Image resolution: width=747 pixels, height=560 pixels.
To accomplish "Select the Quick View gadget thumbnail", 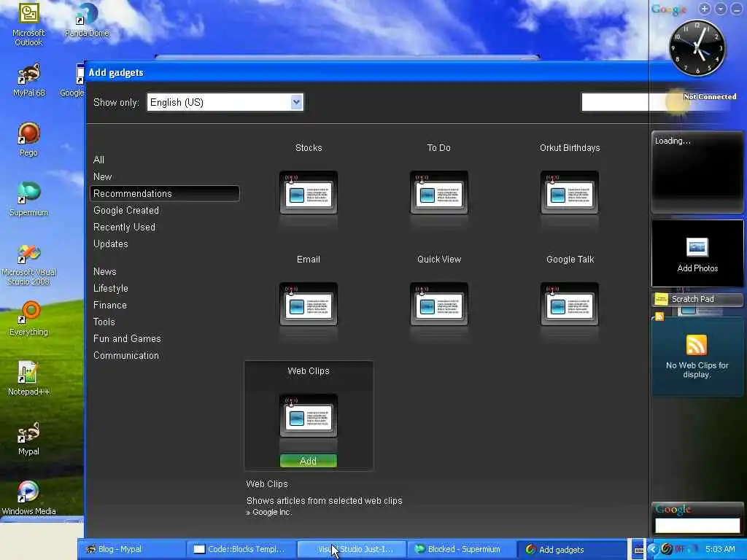I will tap(438, 304).
